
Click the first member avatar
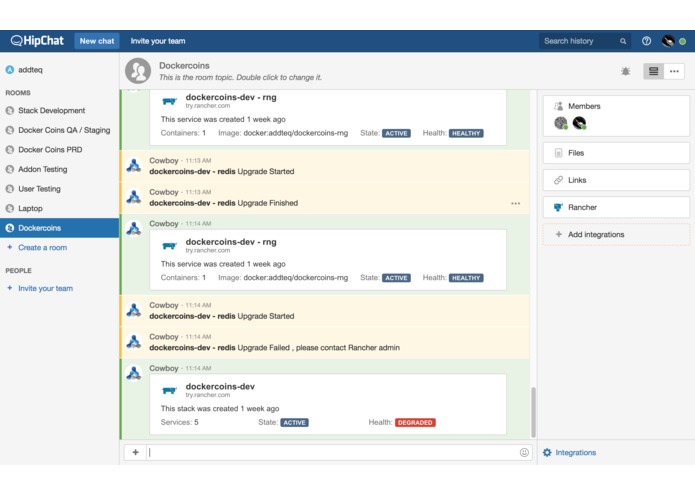pyautogui.click(x=561, y=123)
